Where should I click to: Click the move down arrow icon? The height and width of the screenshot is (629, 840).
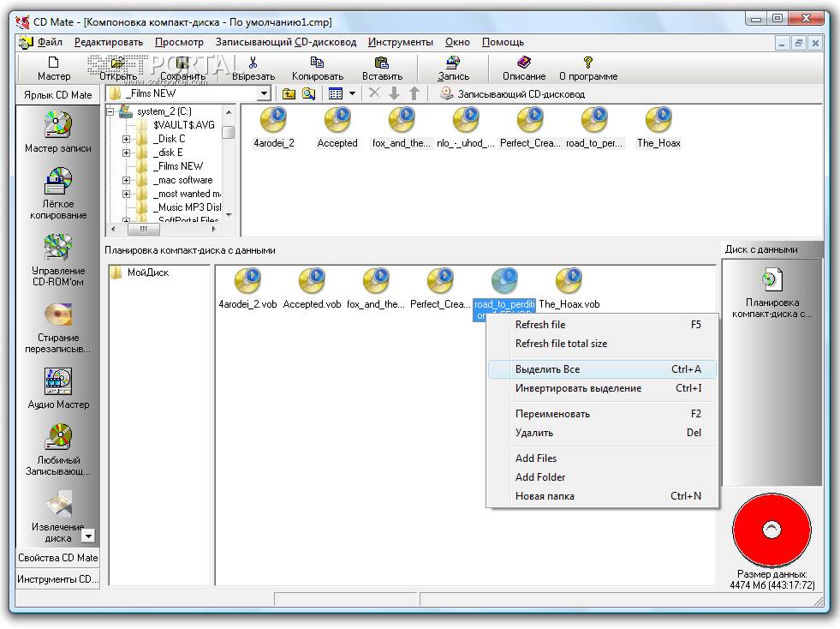coord(394,93)
